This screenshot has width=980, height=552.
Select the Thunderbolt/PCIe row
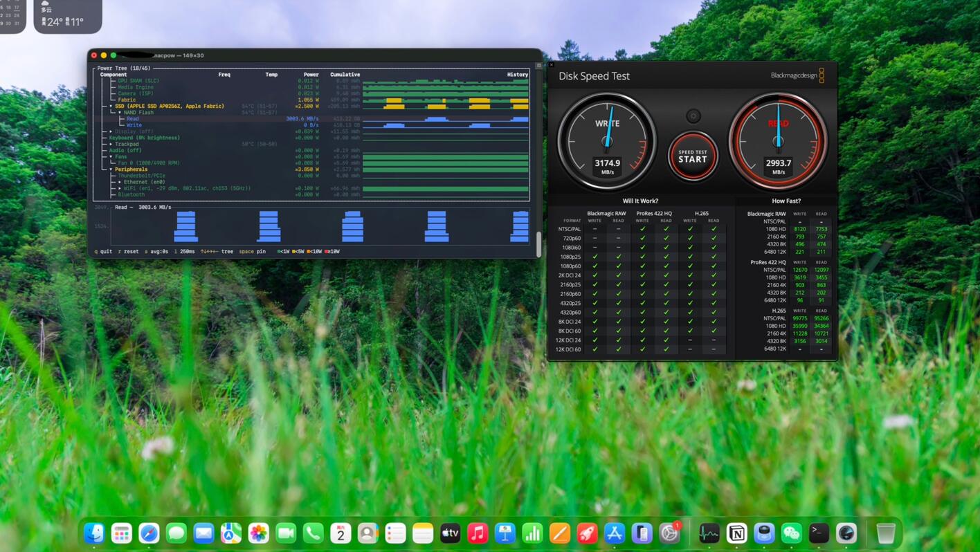pos(311,176)
